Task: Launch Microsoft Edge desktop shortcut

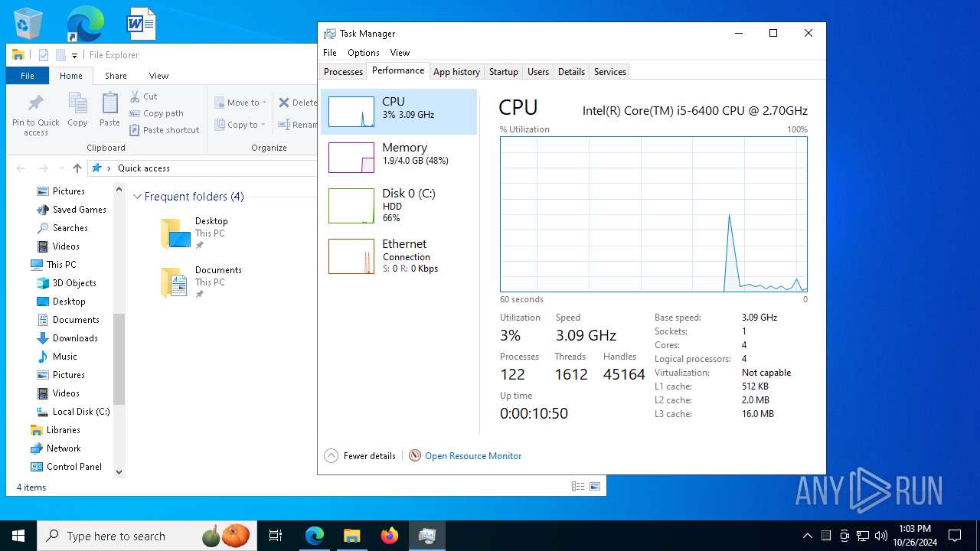Action: [84, 24]
